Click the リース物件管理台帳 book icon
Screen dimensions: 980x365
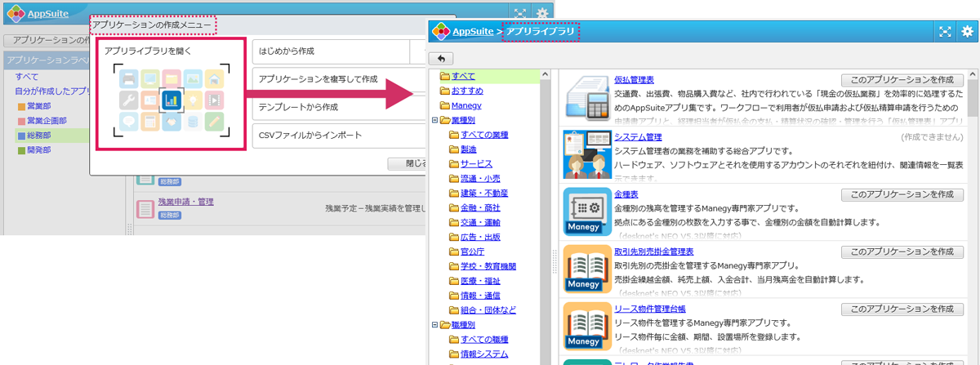pyautogui.click(x=587, y=326)
